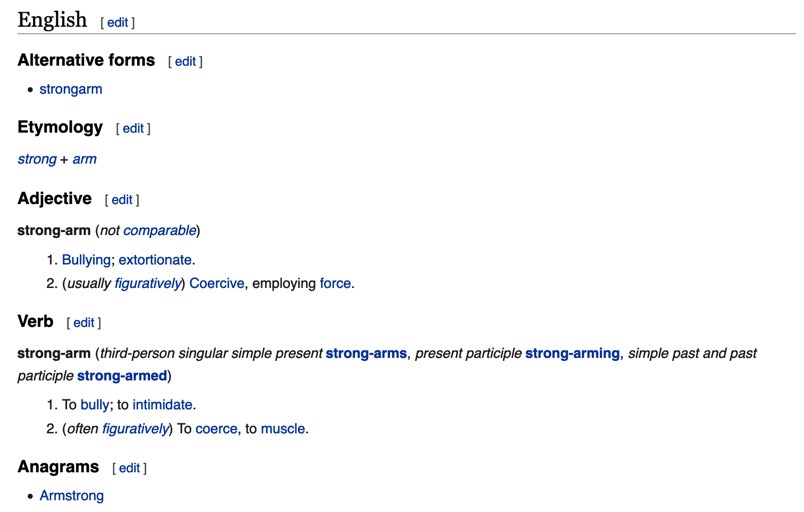Image resolution: width=804 pixels, height=512 pixels.
Task: Open the extortionate definition link
Action: 155,260
